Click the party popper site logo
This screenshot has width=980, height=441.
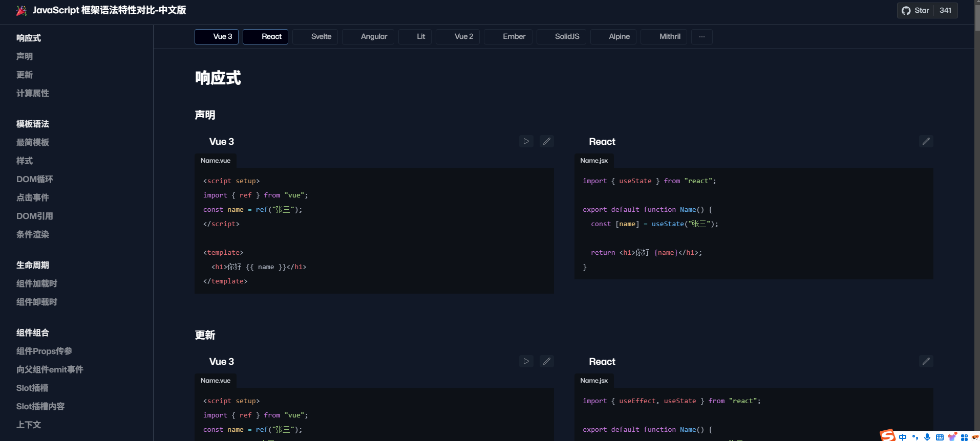[x=22, y=10]
